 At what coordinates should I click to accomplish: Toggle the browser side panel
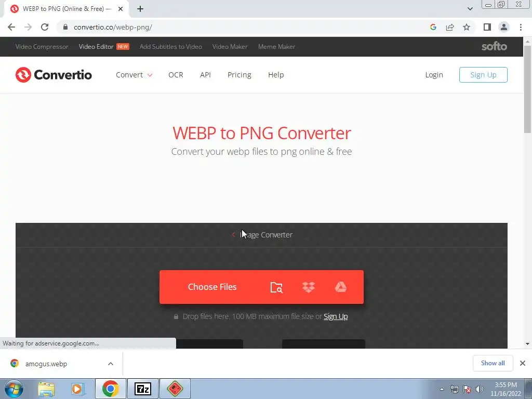pos(487,27)
